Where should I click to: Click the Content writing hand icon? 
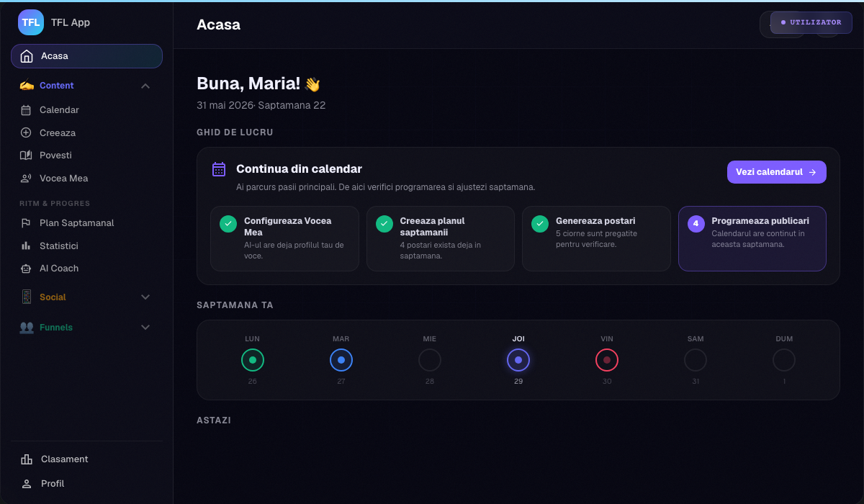tap(27, 85)
